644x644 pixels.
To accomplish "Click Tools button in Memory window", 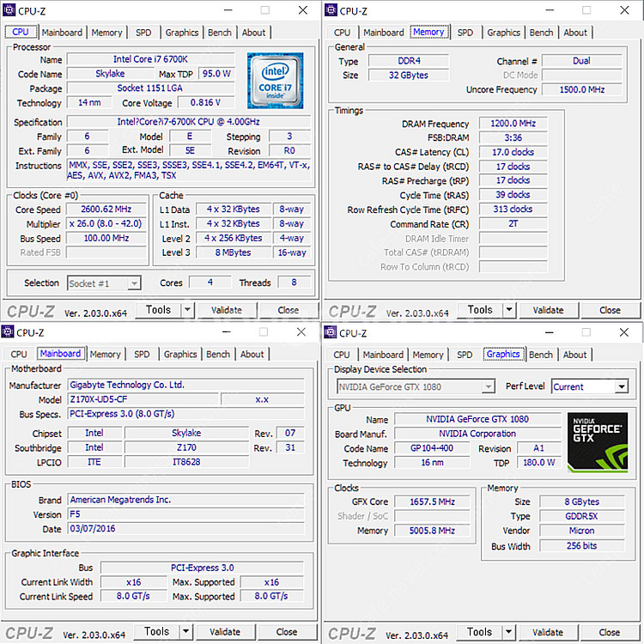I will [480, 310].
